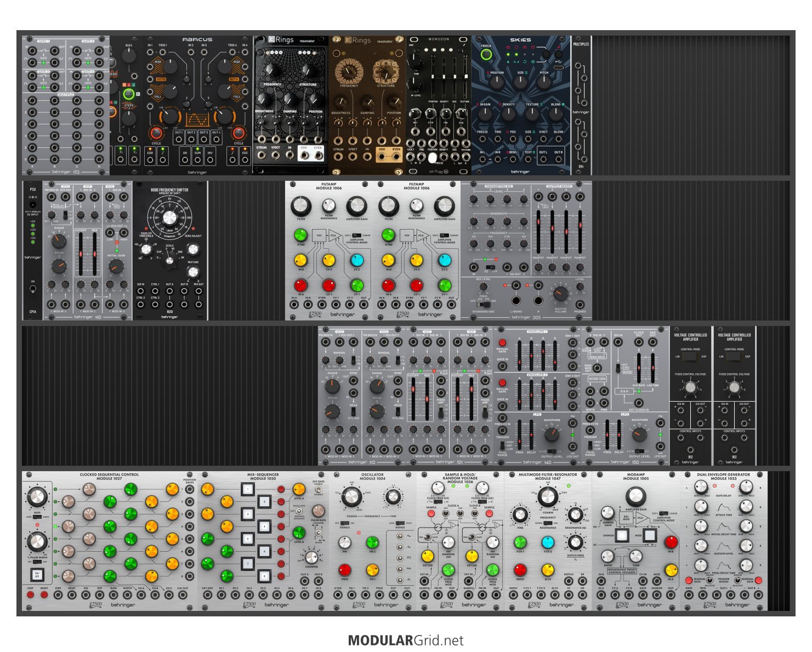Toggle LIN/EXP control mode on second 902 VCA
This screenshot has width=812, height=652.
click(734, 357)
